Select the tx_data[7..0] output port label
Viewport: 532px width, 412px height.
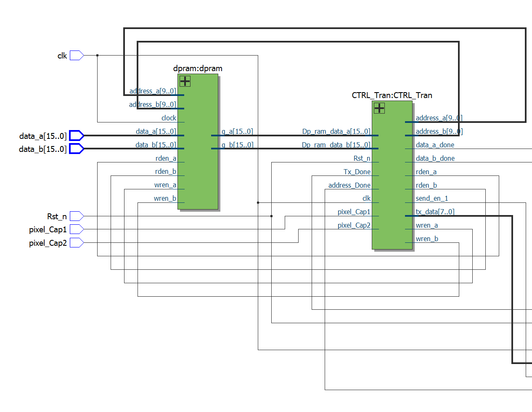coord(435,212)
